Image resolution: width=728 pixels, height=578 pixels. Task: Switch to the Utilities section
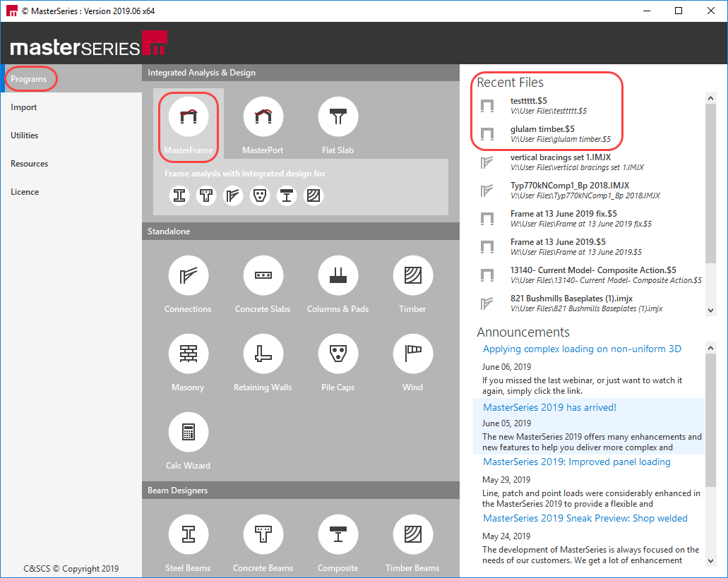pos(25,136)
